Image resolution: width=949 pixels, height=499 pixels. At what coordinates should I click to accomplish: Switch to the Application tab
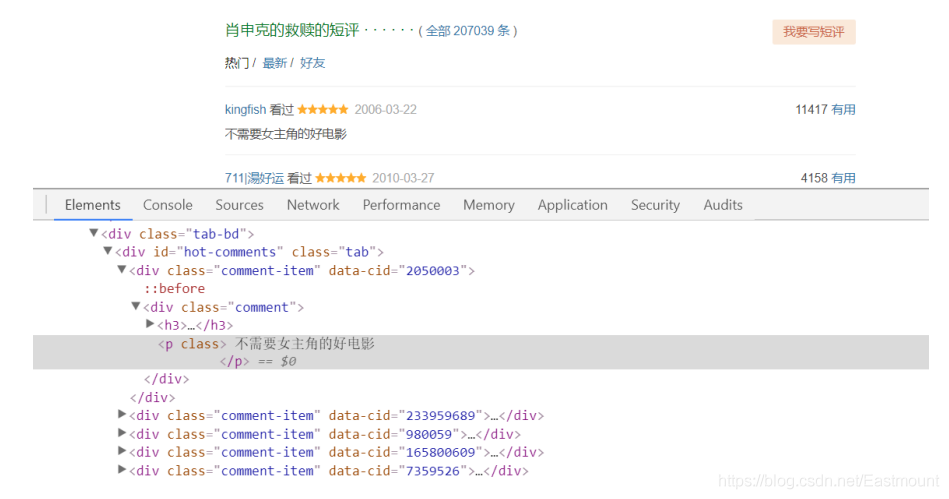(573, 205)
